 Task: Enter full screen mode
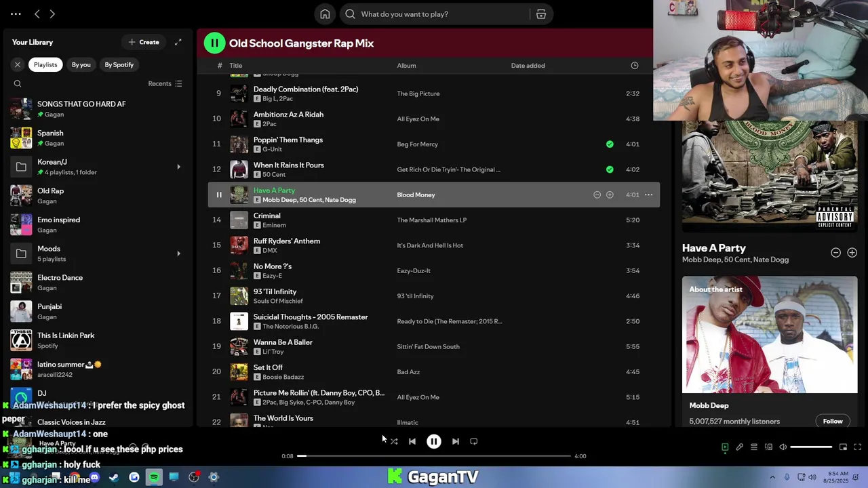[x=857, y=447]
